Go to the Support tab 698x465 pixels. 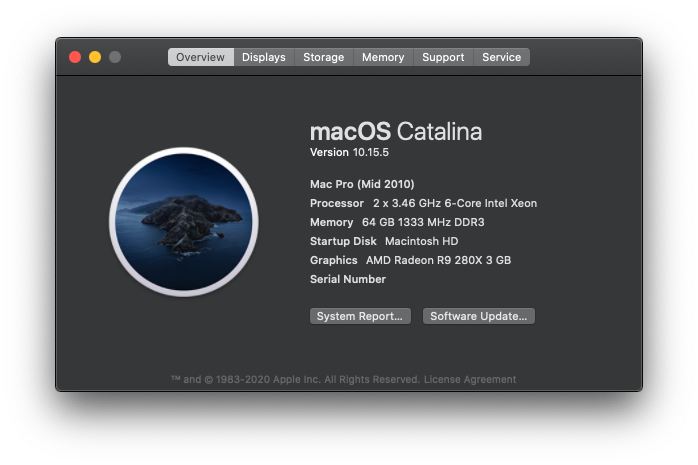pos(443,57)
